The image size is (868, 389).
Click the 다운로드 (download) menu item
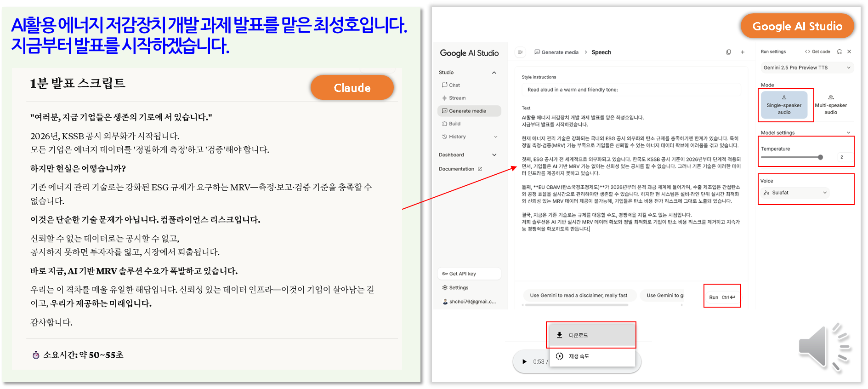(x=592, y=335)
